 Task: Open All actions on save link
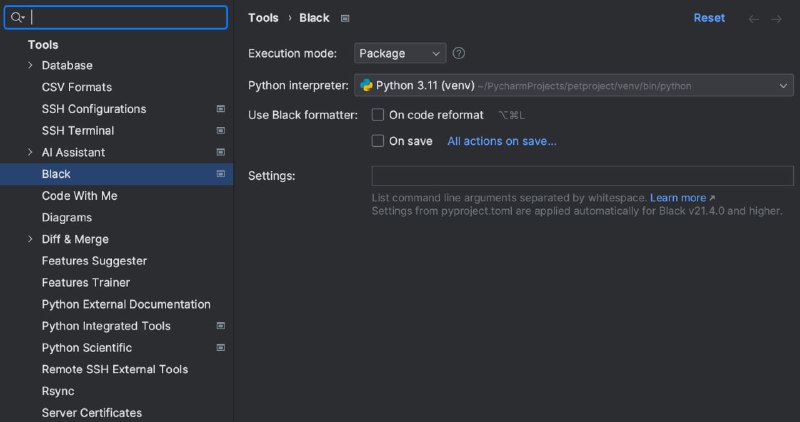tap(502, 141)
